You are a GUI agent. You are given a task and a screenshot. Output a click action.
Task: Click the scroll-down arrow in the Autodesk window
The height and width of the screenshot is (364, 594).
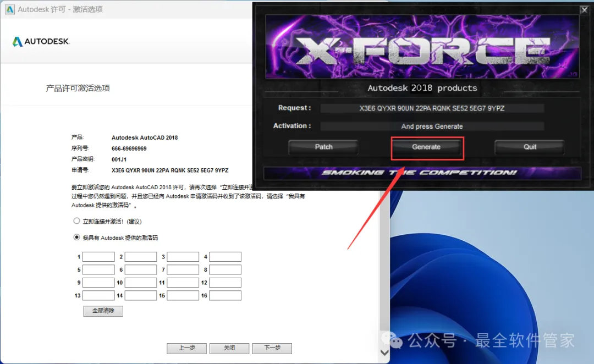[384, 352]
